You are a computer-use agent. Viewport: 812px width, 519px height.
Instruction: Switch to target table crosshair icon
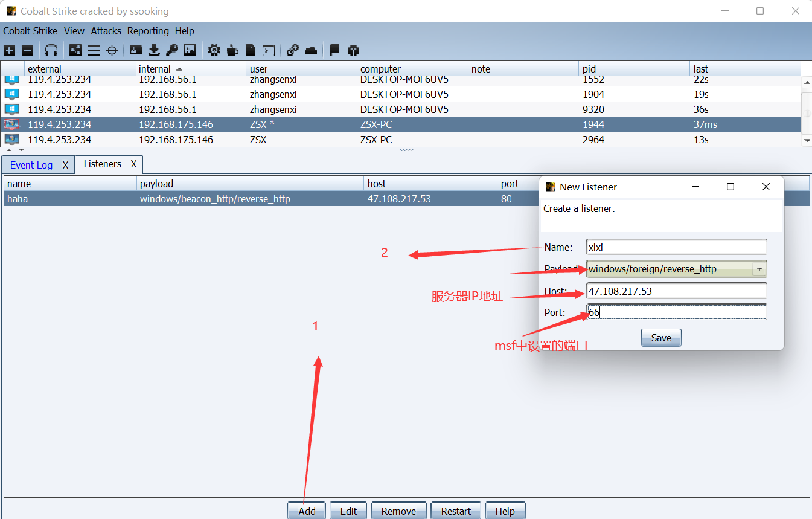pyautogui.click(x=112, y=51)
